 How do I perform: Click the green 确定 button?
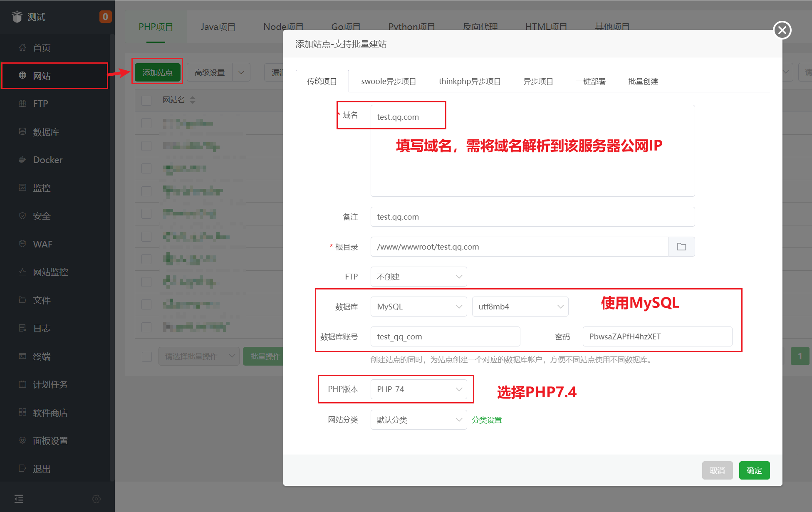tap(754, 470)
